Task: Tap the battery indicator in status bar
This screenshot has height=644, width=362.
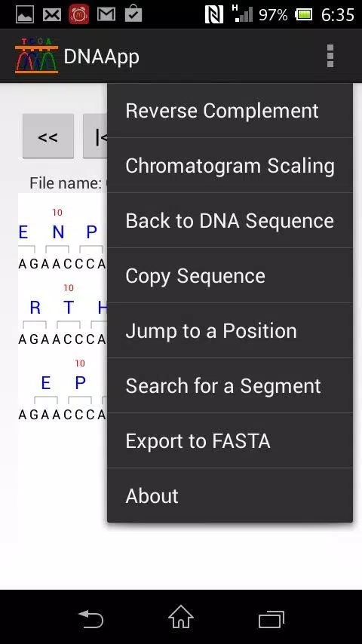Action: point(303,15)
